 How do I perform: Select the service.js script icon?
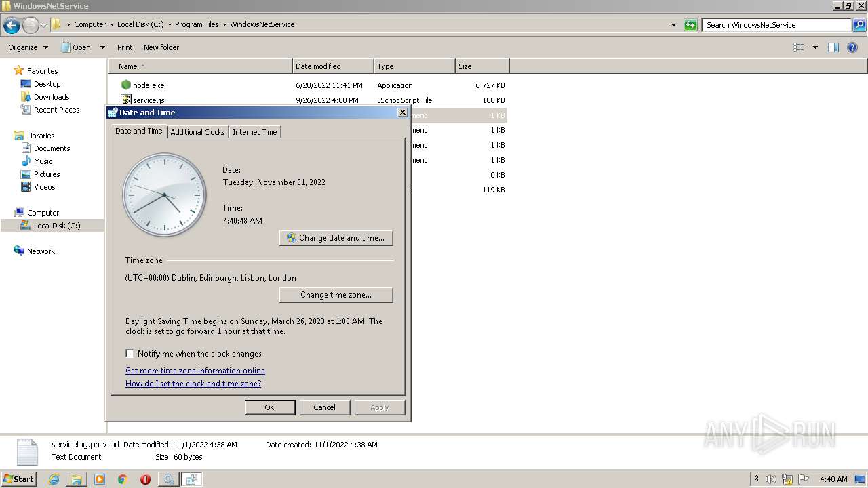click(125, 100)
